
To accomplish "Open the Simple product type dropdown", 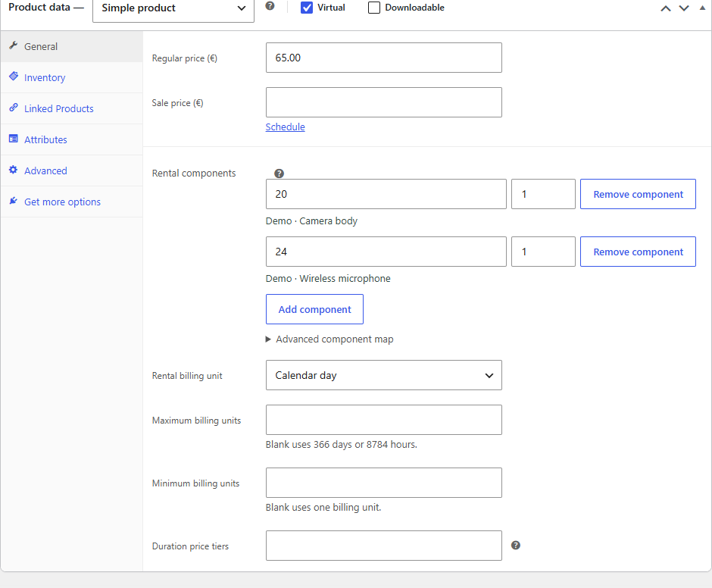I will click(173, 8).
